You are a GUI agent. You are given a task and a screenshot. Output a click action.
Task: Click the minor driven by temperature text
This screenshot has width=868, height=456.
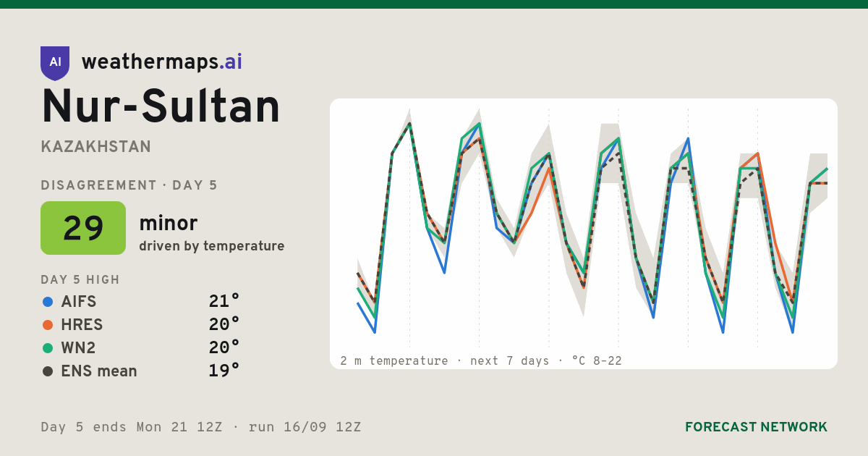(211, 233)
